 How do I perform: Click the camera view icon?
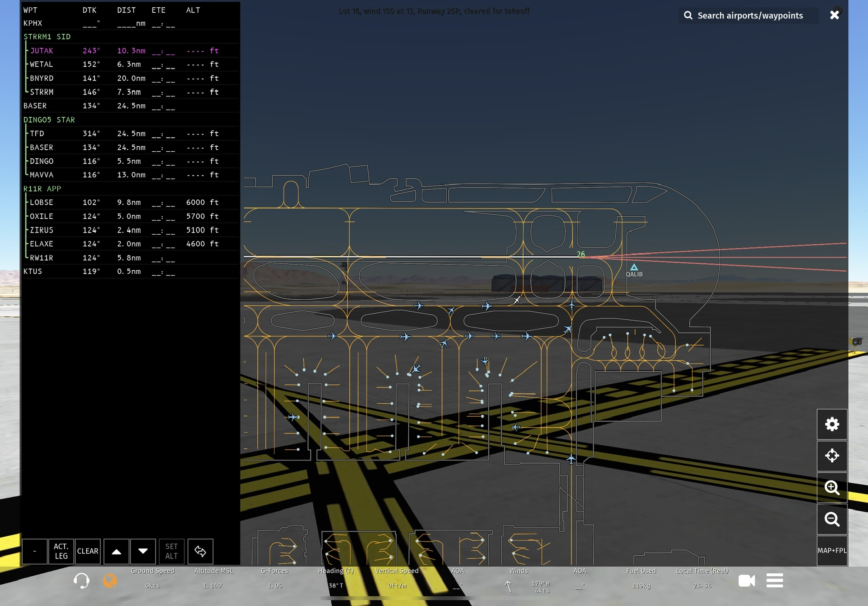(x=747, y=581)
